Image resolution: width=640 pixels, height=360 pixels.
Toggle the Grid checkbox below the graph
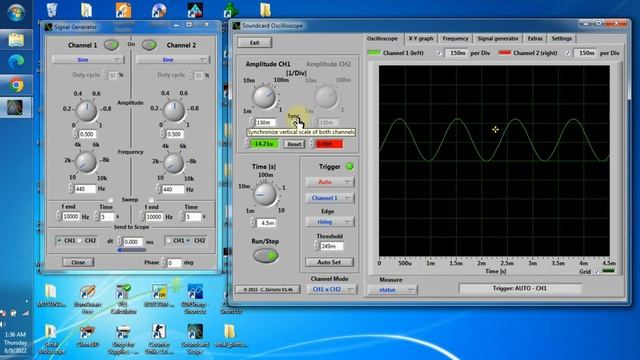596,271
